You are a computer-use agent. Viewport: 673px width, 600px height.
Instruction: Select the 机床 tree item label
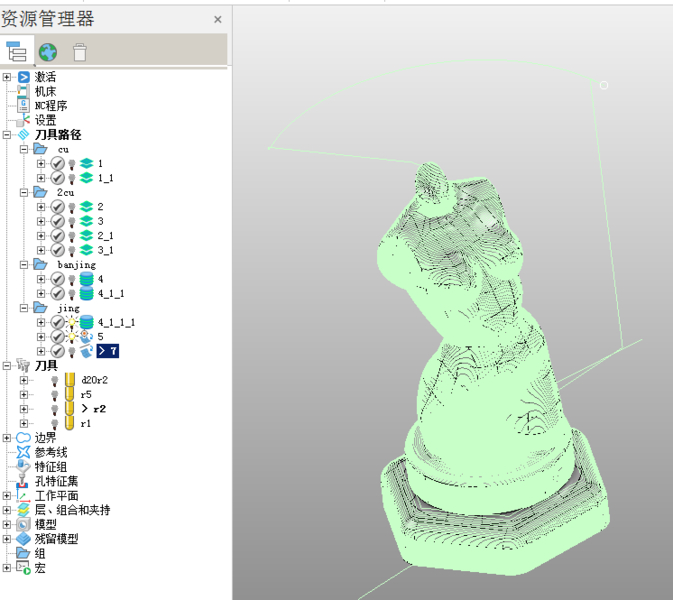point(45,91)
